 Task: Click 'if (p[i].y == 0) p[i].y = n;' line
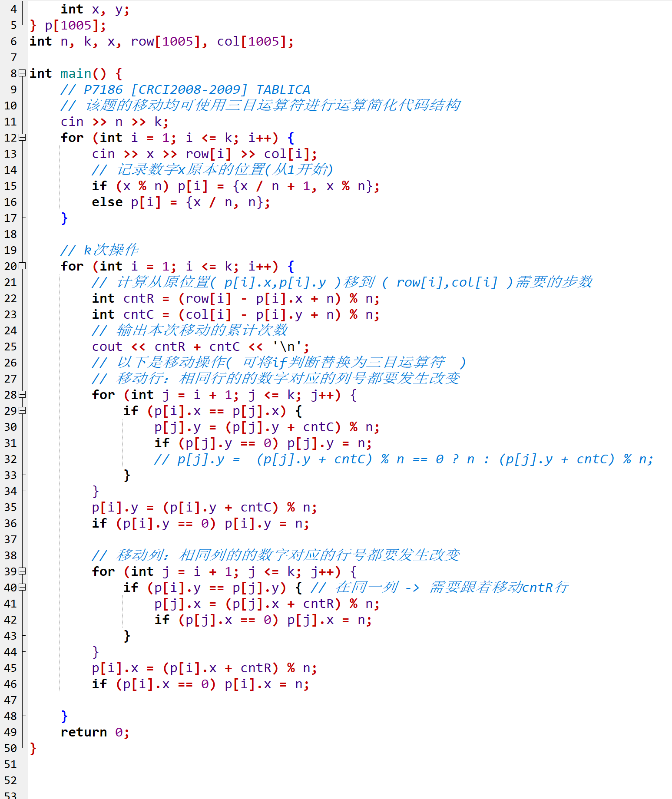(x=201, y=523)
